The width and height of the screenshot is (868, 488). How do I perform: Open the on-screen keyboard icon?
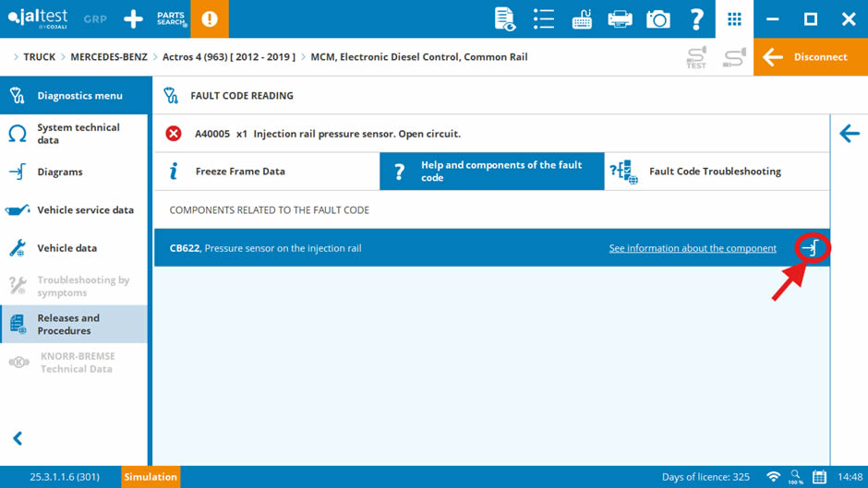(582, 18)
